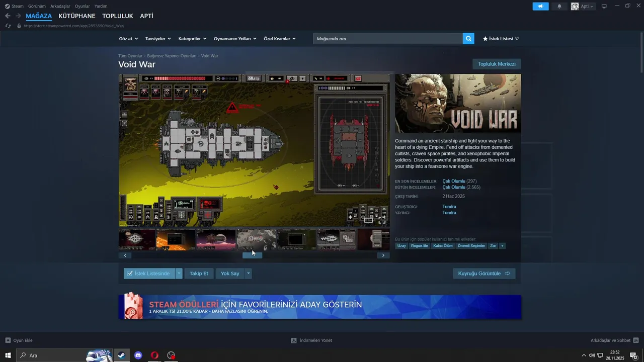This screenshot has height=362, width=644.
Task: Click Kuyruğu Görüntüle button
Action: [x=484, y=274]
